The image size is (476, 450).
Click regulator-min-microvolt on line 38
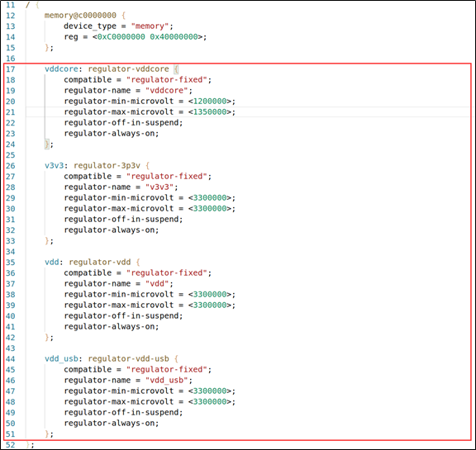pos(119,295)
